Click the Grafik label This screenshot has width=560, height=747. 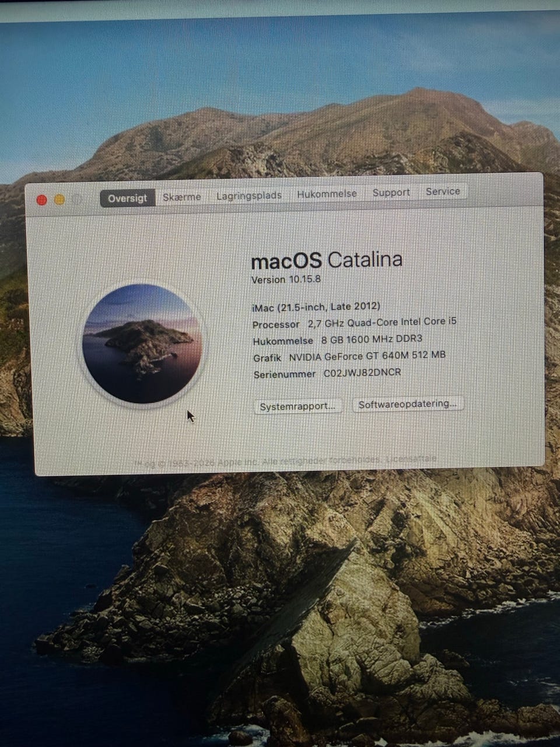tap(267, 358)
